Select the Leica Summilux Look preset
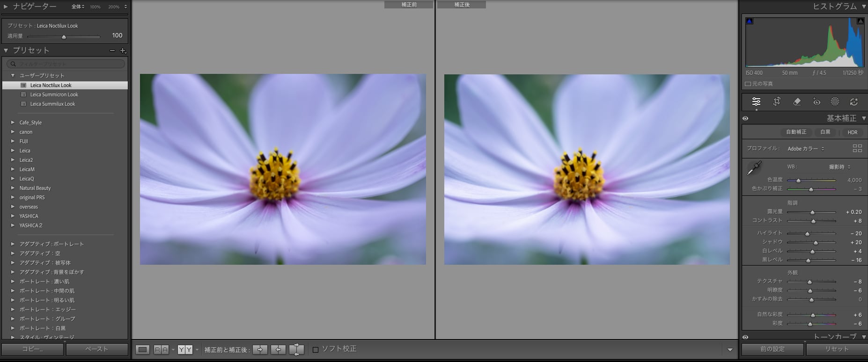The image size is (868, 362). point(52,104)
